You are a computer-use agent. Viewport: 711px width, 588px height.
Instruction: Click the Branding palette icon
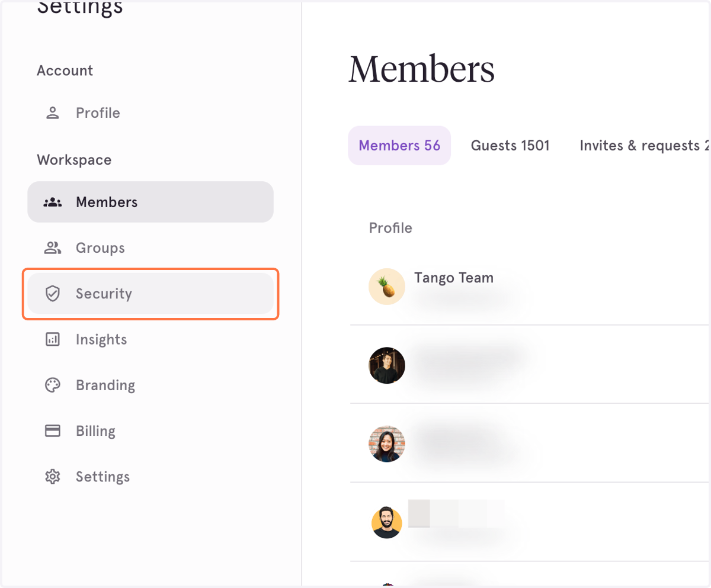53,385
